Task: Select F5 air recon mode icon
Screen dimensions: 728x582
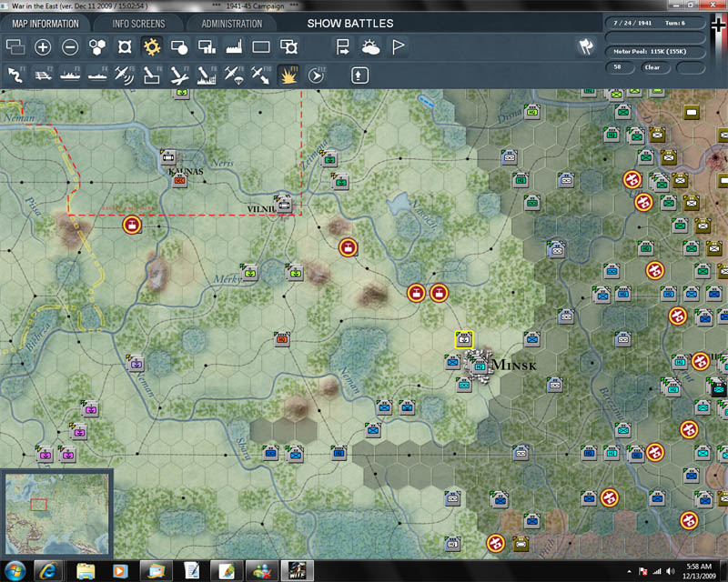Action: point(125,75)
